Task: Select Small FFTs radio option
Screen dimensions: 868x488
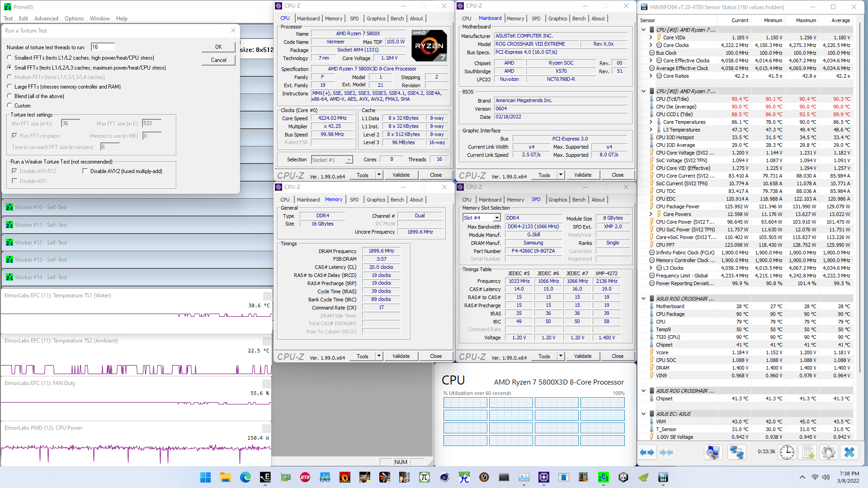Action: tap(9, 67)
